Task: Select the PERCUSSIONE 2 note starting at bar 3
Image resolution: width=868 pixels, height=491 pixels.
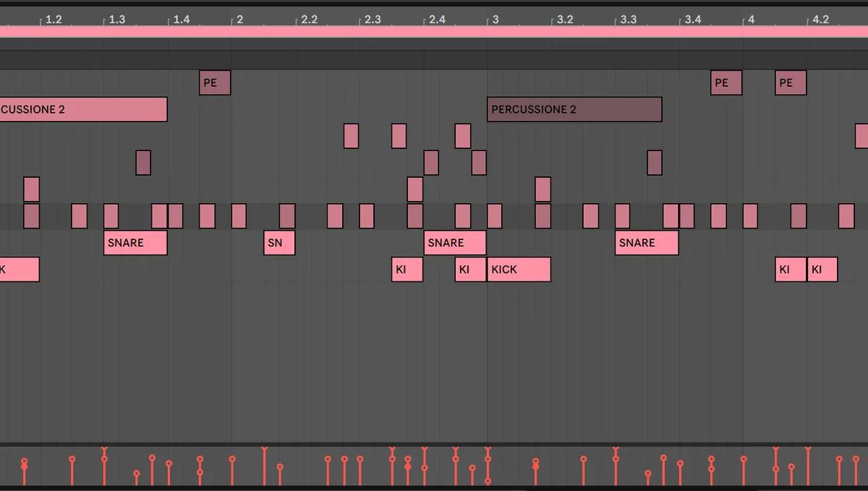Action: click(x=574, y=109)
